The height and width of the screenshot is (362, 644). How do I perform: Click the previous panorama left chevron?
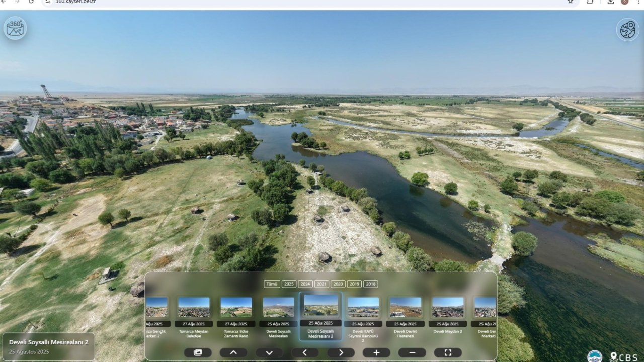305,352
